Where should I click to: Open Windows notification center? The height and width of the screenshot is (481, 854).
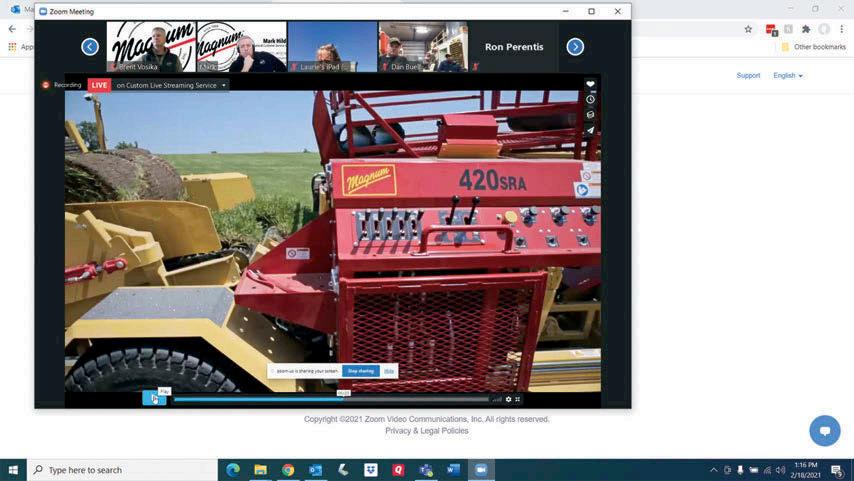coord(838,470)
